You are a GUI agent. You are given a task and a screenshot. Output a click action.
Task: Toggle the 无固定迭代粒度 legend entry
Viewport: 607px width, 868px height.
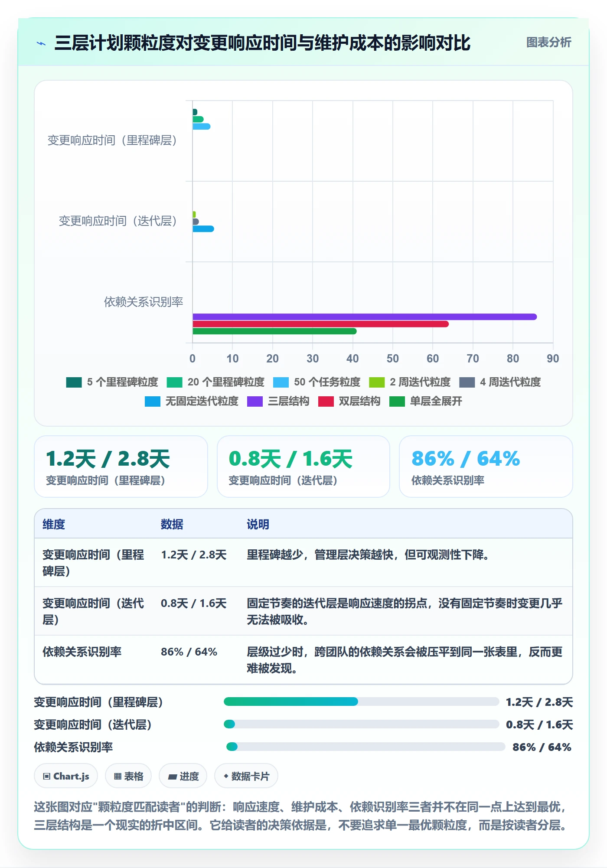coord(192,401)
